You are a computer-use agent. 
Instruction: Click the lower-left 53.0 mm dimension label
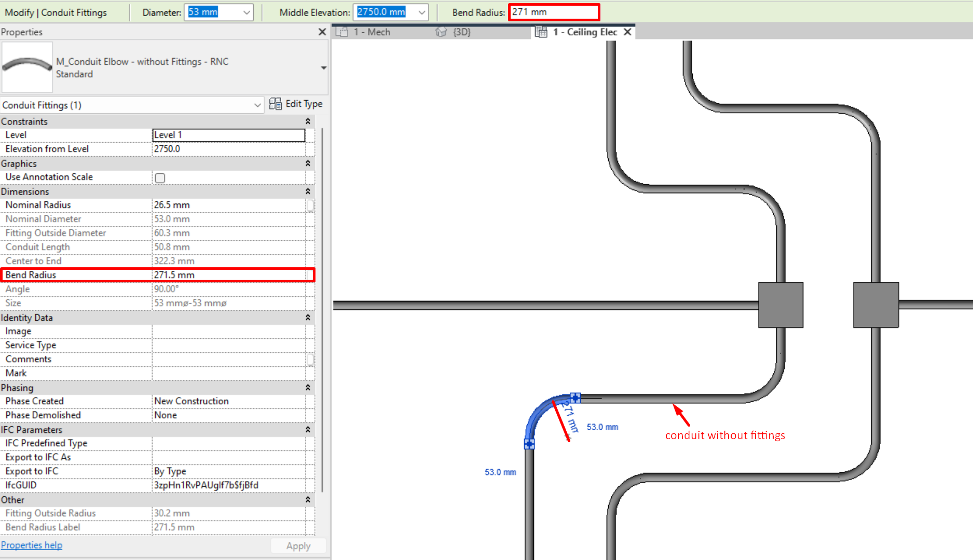coord(500,472)
